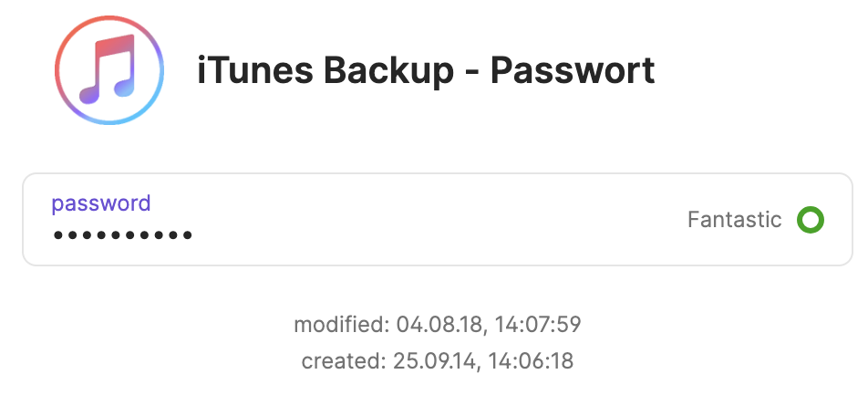Click the "Fantastic" strength rating text
Viewport: 868px width, 416px height.
[x=734, y=220]
